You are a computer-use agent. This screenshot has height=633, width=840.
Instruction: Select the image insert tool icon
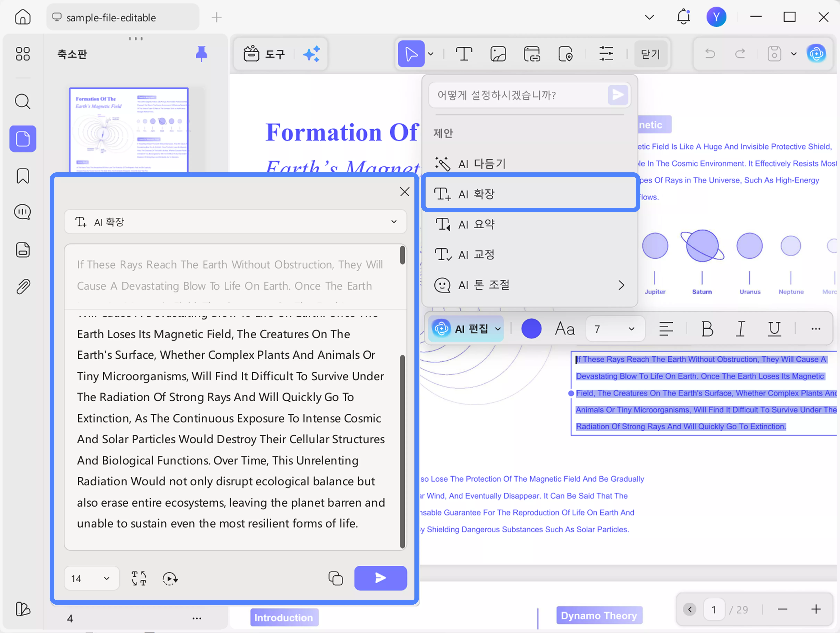point(498,54)
